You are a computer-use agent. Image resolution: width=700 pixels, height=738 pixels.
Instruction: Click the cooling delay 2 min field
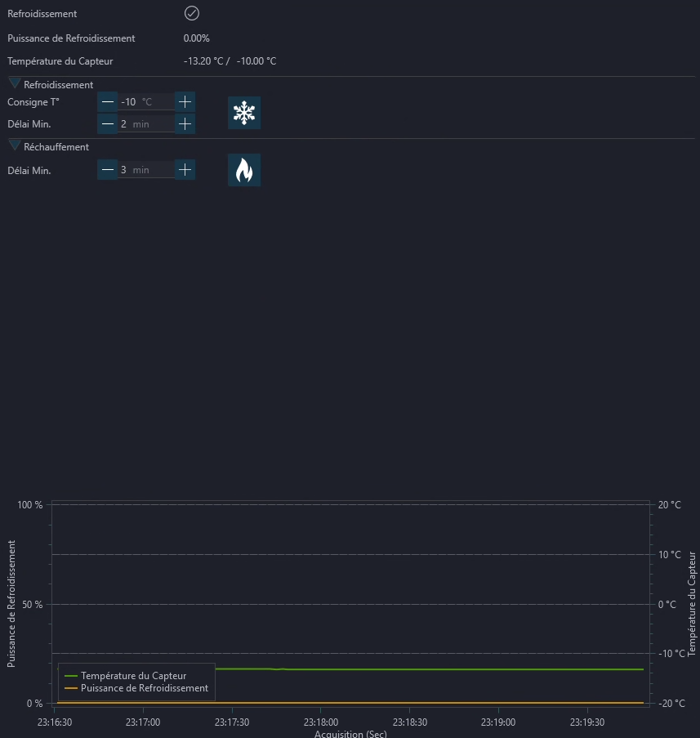point(146,124)
